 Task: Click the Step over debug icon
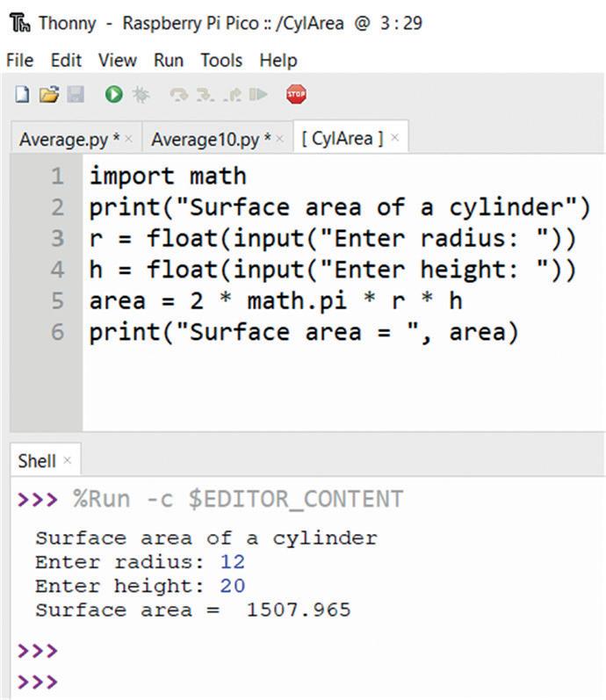(x=179, y=95)
